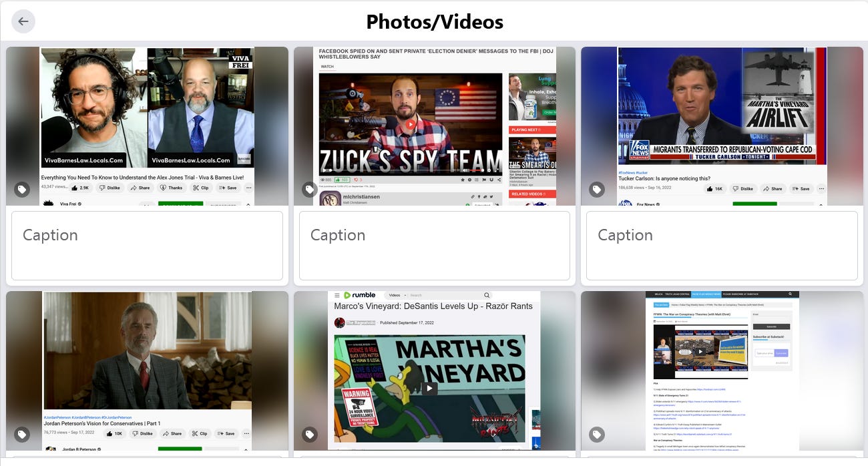
Task: Open tag icon on Zuck's Spy Team photo
Action: click(x=309, y=190)
